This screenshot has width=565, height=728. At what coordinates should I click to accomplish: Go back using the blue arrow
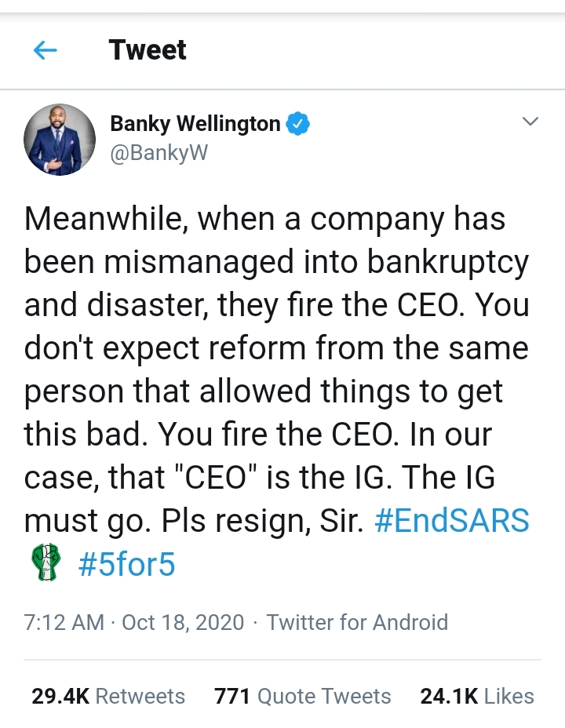click(x=46, y=51)
